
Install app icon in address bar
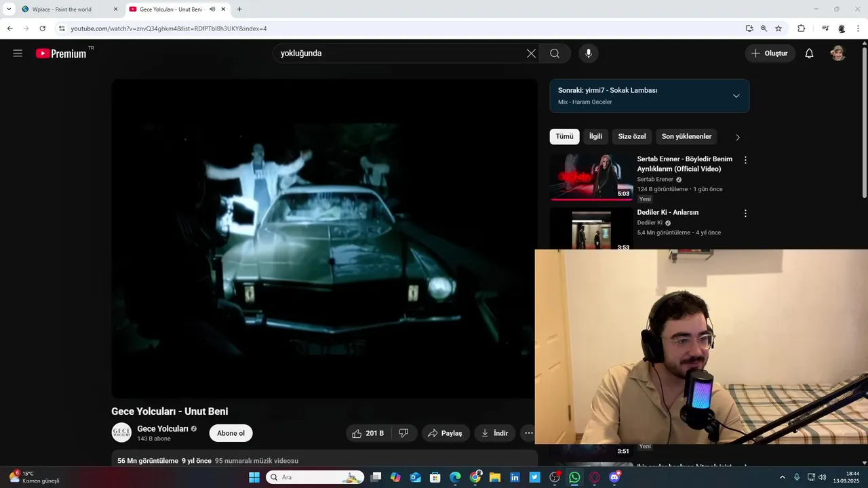click(749, 28)
